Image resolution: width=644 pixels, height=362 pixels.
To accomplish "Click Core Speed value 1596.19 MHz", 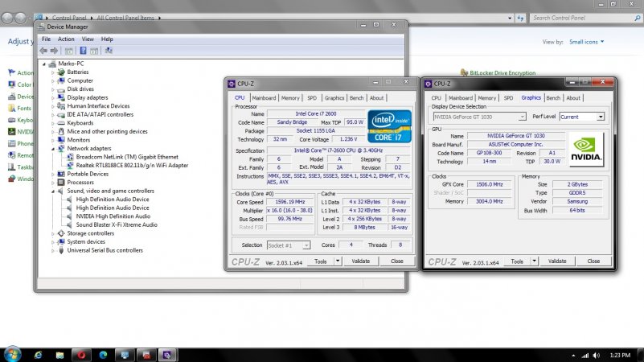I will tap(290, 202).
